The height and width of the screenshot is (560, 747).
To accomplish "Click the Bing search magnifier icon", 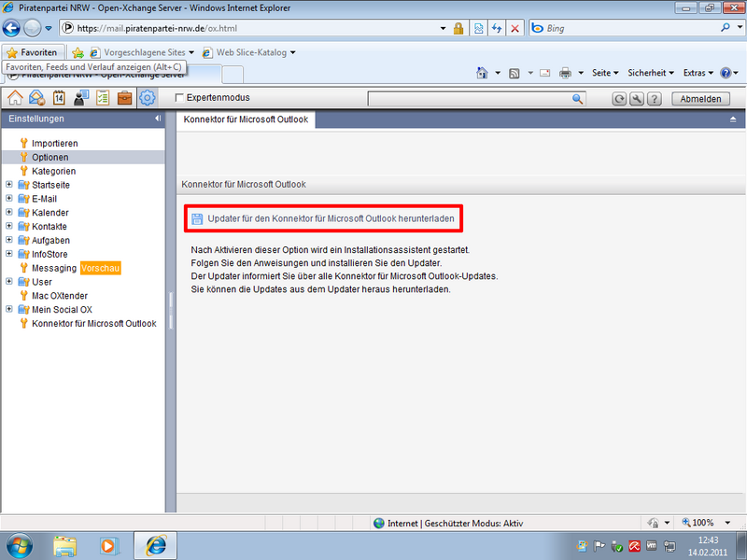I will pyautogui.click(x=726, y=28).
